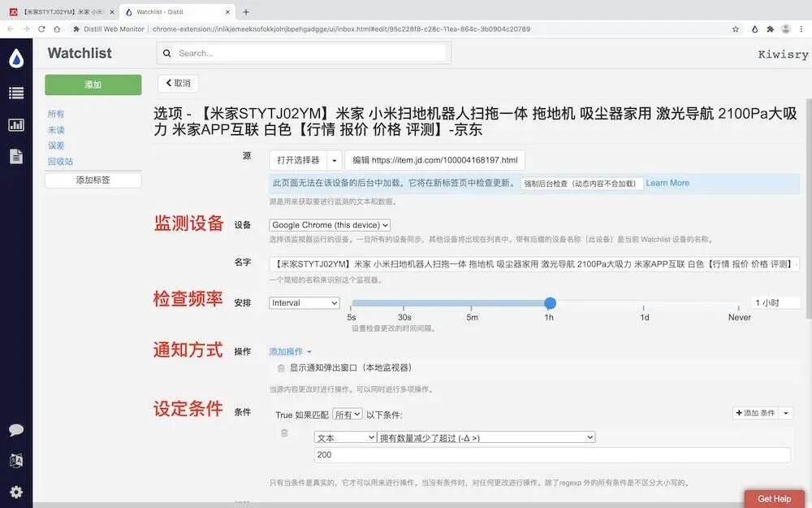Open the extensions puzzle icon
Image resolution: width=812 pixels, height=508 pixels.
[770, 29]
